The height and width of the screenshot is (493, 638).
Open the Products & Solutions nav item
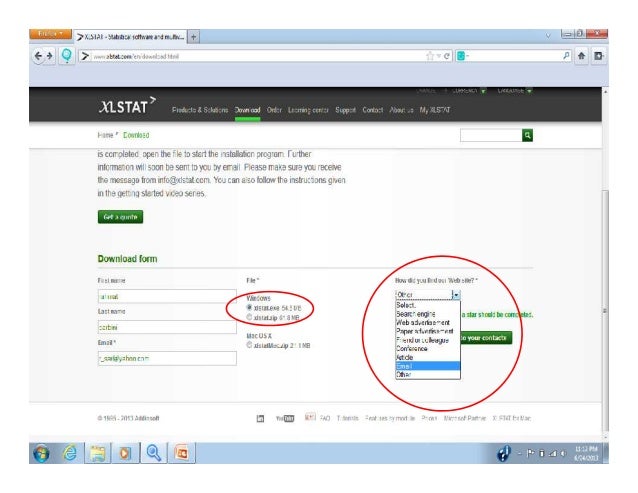point(200,110)
